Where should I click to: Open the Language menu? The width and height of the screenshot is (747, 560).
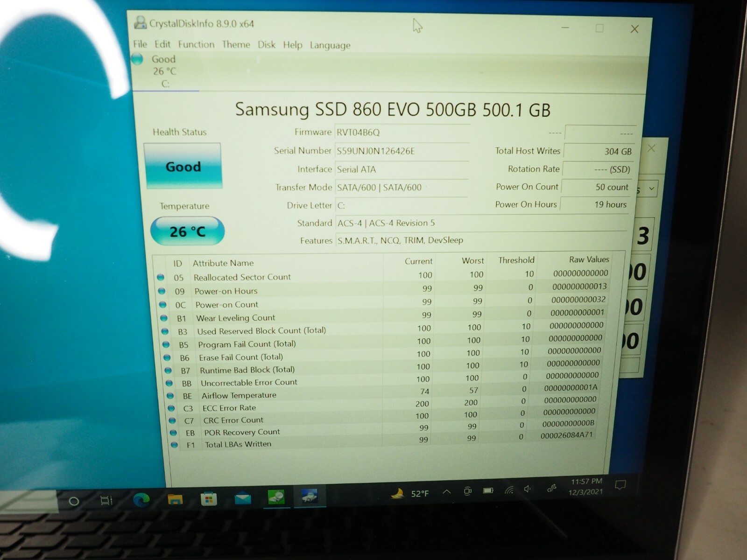(x=330, y=45)
